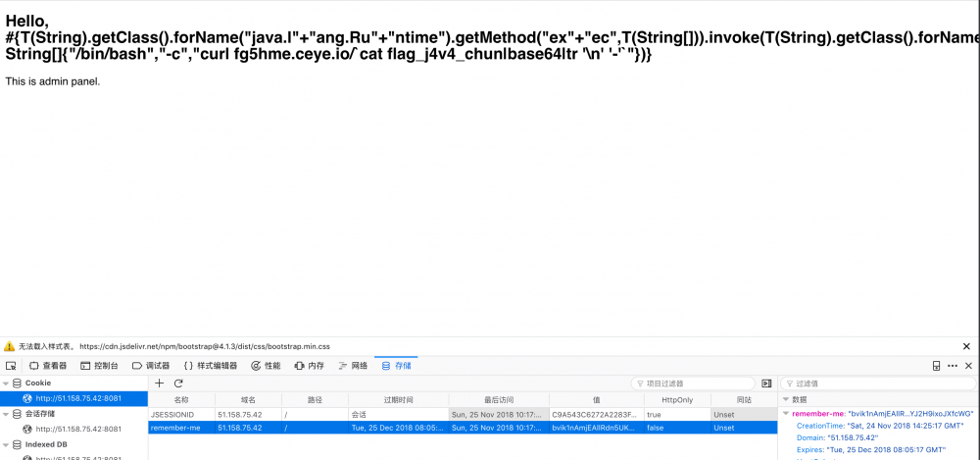
Task: Focus the 项目过滤器 filter field
Action: 693,383
